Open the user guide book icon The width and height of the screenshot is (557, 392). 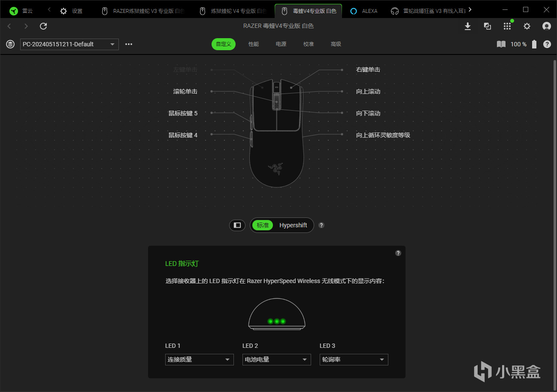pos(501,44)
